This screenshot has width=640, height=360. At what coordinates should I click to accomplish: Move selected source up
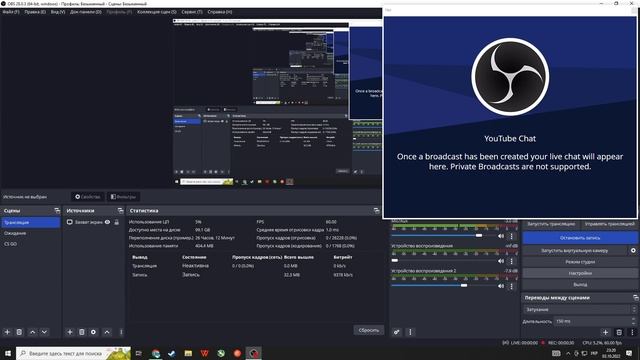pos(107,332)
